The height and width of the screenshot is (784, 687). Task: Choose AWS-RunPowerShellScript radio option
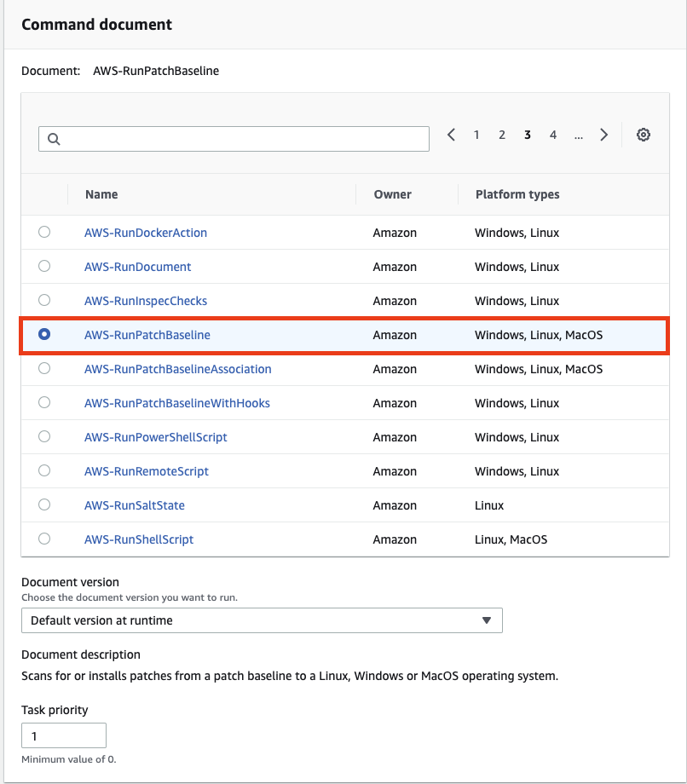click(44, 436)
